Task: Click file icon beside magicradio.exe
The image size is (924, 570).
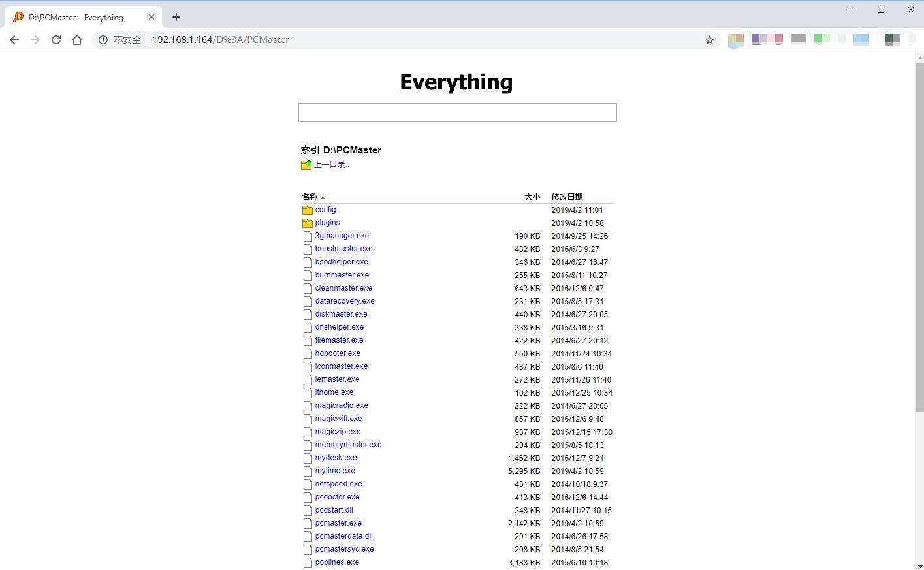Action: tap(308, 405)
